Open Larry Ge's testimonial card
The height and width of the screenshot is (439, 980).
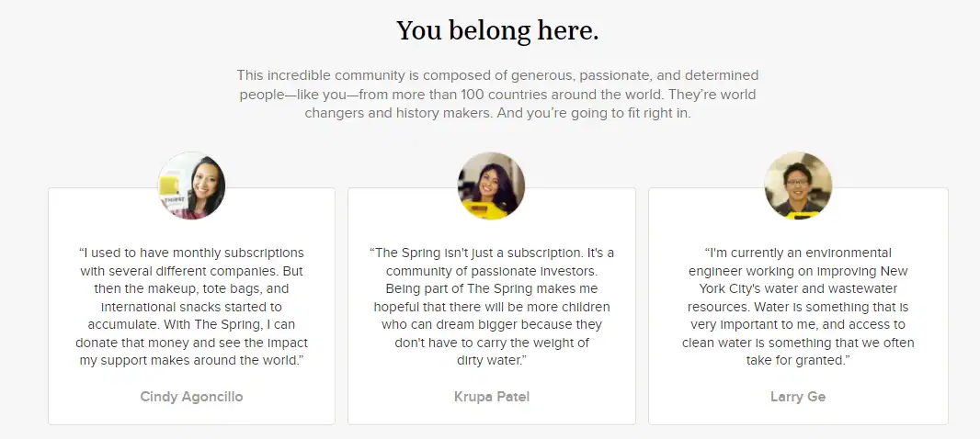(798, 306)
